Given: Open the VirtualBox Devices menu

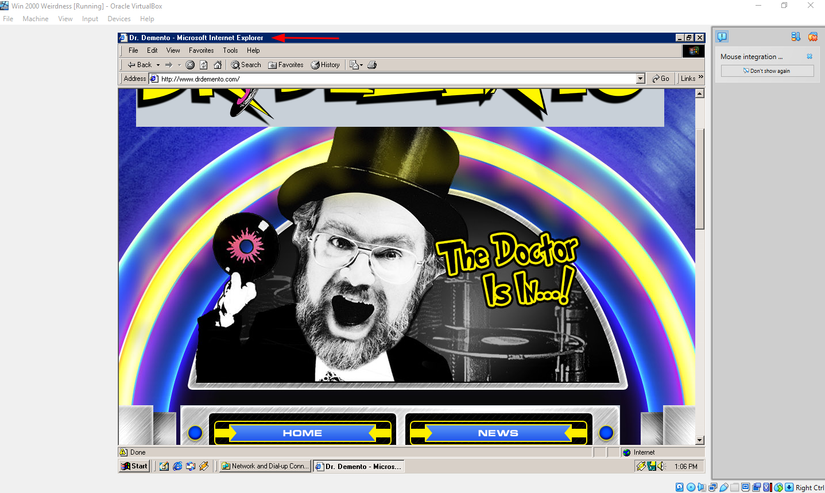Looking at the screenshot, I should click(119, 18).
